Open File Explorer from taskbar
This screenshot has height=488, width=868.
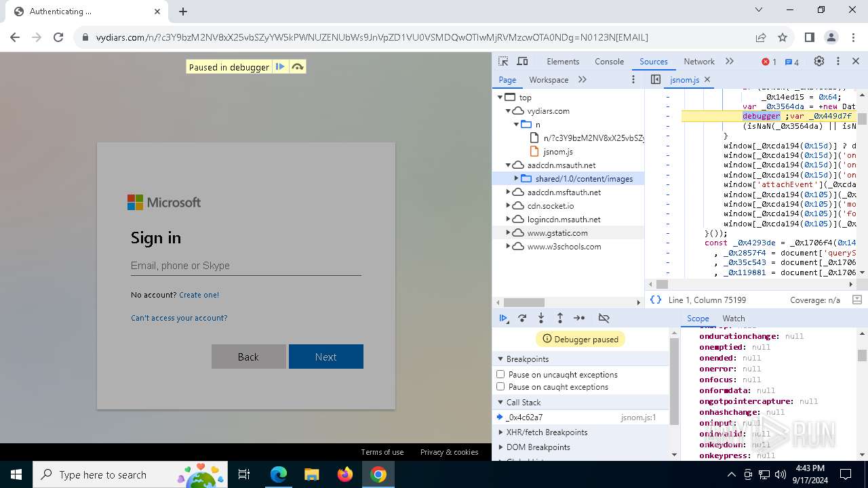click(x=312, y=474)
